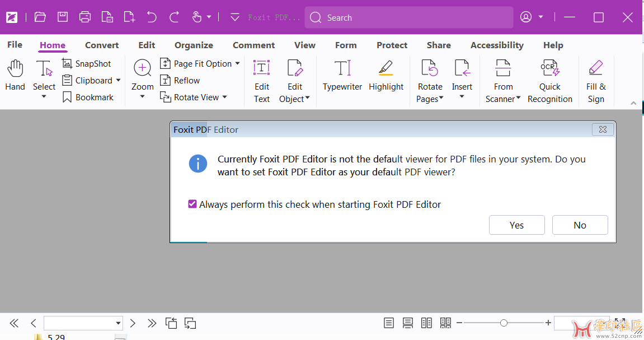Open the File menu
Viewport: 644px width, 340px height.
tap(15, 45)
